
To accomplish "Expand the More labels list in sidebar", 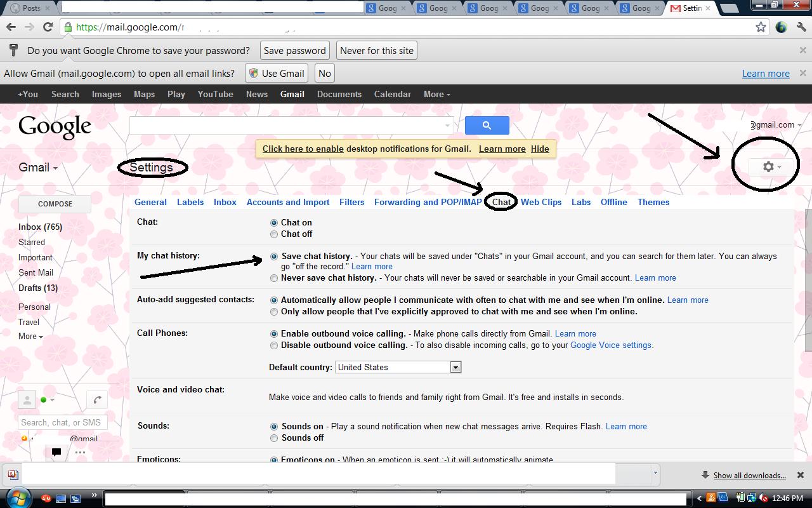I will tap(30, 337).
